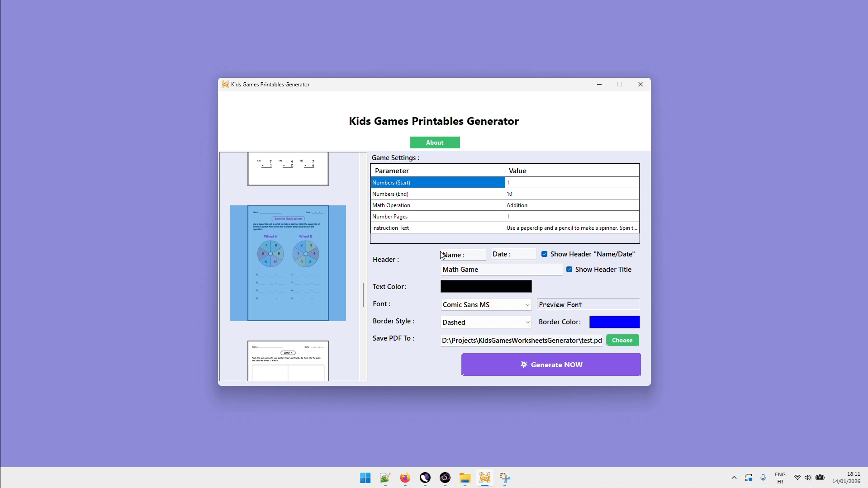Pick a new blue Border Color swatch
The width and height of the screenshot is (868, 488).
(x=614, y=322)
